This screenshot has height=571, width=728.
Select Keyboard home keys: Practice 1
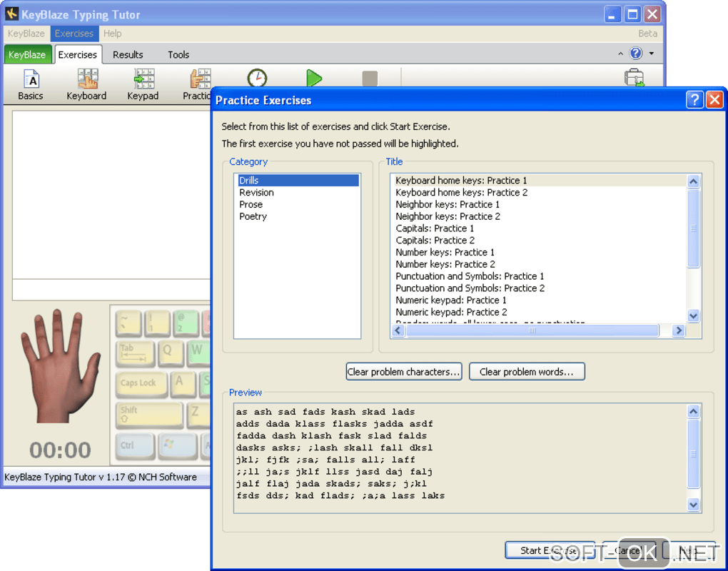coord(539,180)
